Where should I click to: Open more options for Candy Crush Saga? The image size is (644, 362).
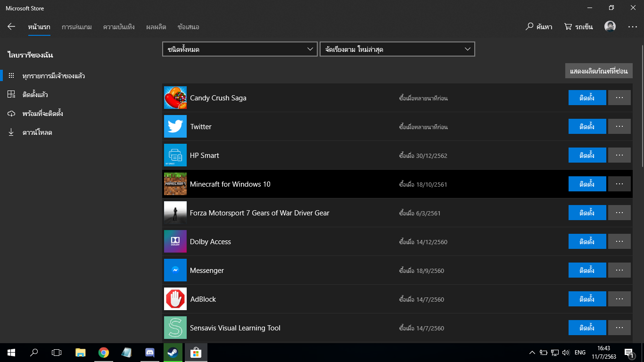click(619, 98)
